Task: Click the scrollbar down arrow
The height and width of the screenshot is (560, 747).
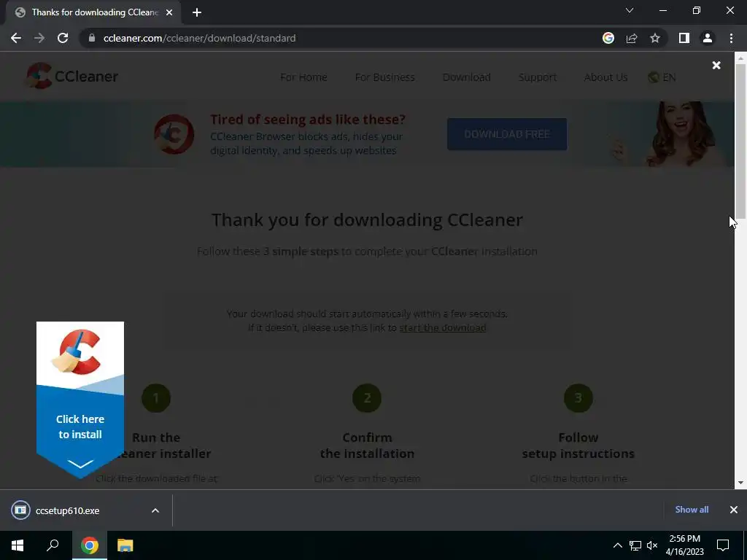Action: click(740, 483)
